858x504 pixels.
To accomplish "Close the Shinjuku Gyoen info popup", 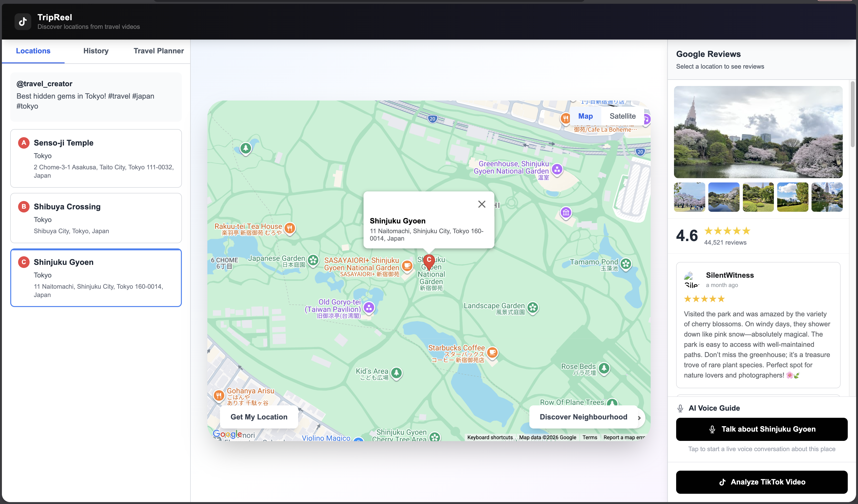I will pyautogui.click(x=481, y=204).
